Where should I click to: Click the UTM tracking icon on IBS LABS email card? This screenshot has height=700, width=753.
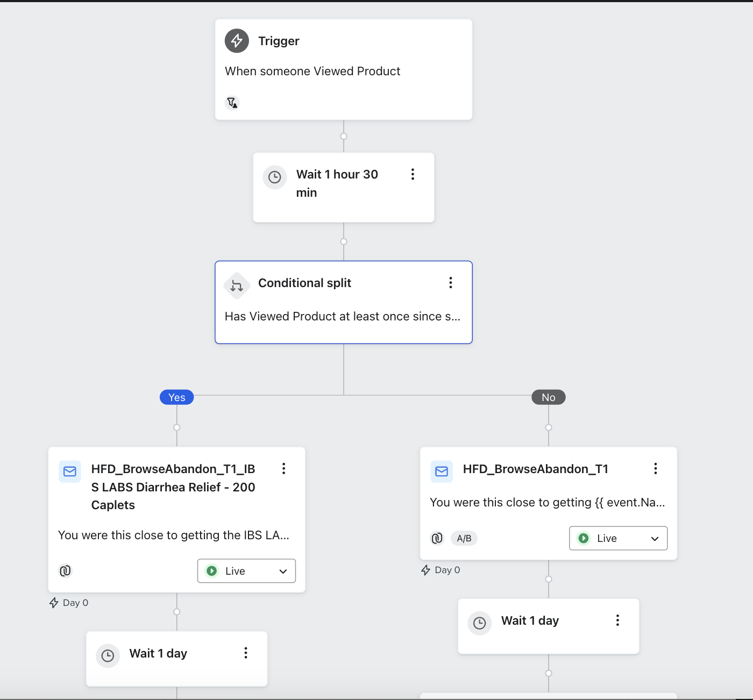click(x=65, y=571)
